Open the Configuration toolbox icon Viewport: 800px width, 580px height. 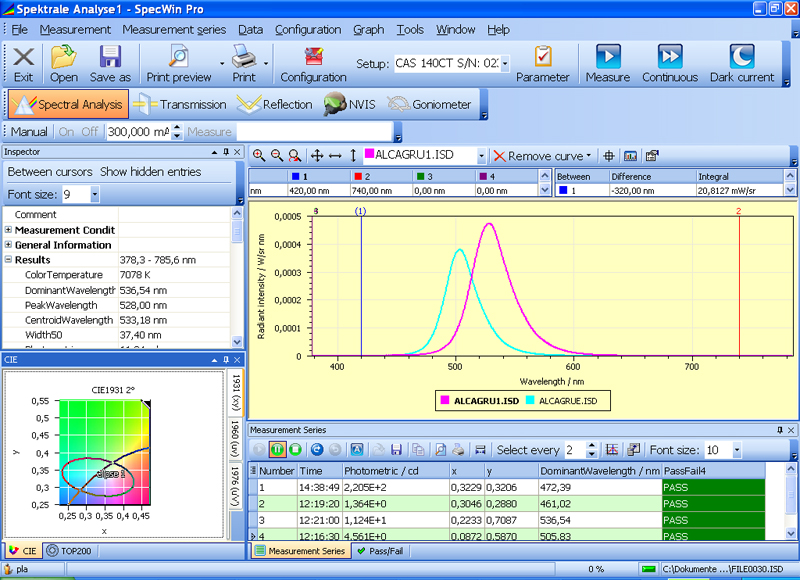coord(313,57)
